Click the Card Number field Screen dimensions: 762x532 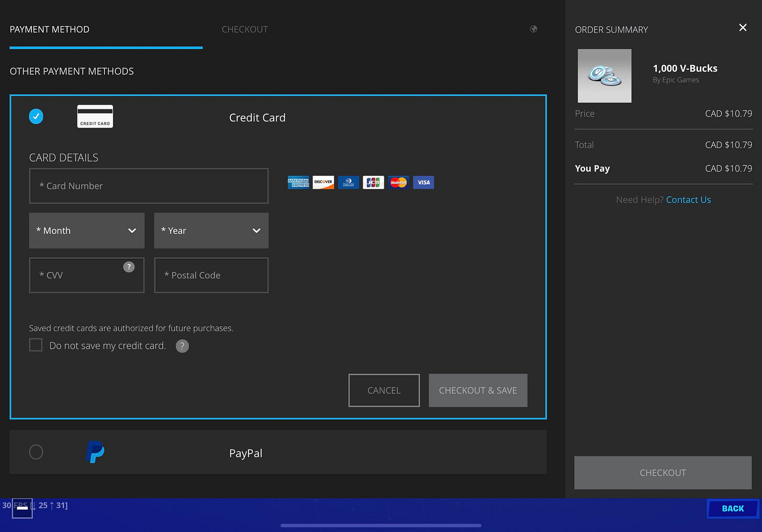click(x=149, y=186)
